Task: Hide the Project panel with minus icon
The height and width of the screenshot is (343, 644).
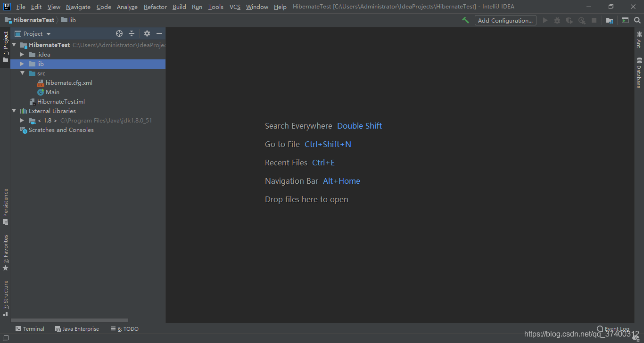Action: click(159, 33)
